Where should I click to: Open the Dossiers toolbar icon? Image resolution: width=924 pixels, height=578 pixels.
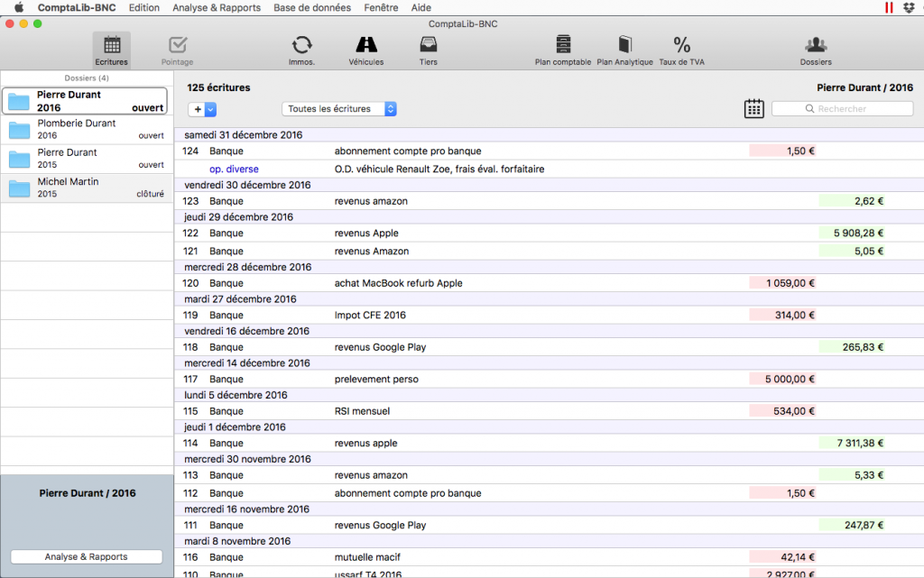tap(816, 50)
